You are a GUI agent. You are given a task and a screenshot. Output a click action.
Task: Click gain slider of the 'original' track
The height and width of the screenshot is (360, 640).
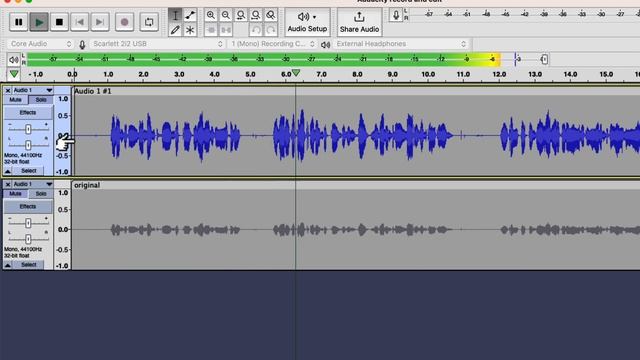click(x=28, y=223)
